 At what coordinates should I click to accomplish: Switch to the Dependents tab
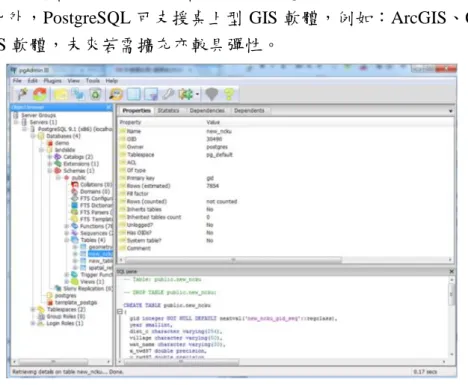tap(249, 111)
